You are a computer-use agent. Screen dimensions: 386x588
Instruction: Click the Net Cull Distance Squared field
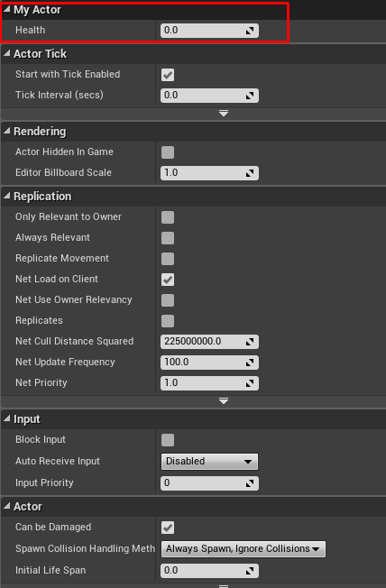pyautogui.click(x=209, y=342)
